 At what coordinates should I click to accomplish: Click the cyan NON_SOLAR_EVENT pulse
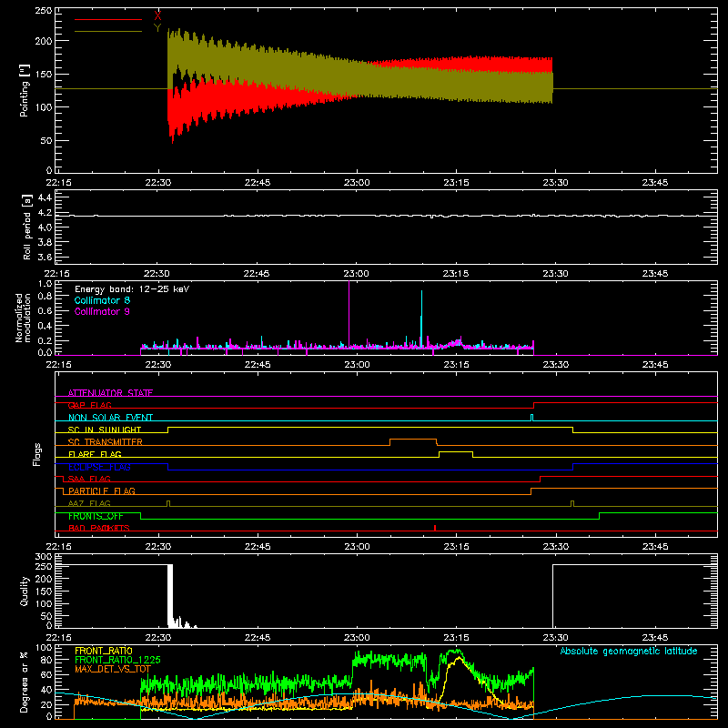pyautogui.click(x=532, y=418)
